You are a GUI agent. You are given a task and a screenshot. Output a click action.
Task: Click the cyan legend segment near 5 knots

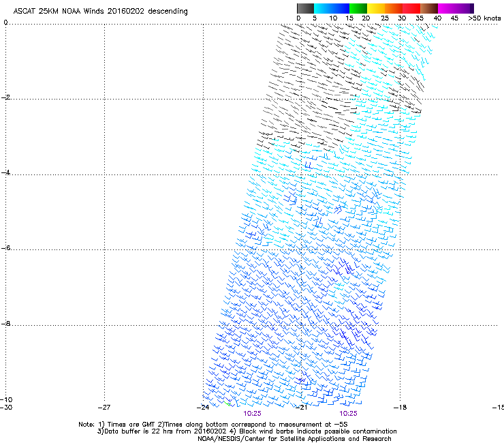pos(322,8)
